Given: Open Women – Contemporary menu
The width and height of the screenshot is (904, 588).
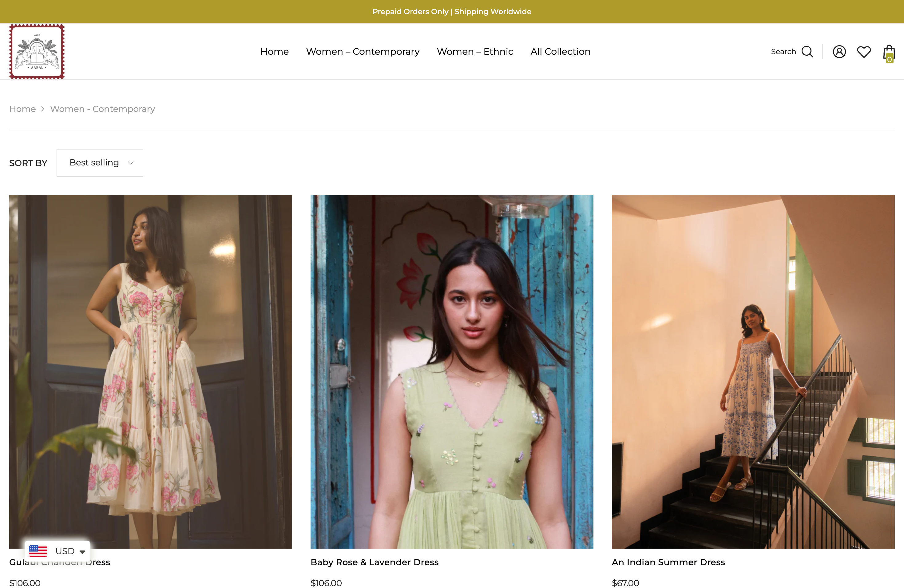Looking at the screenshot, I should coord(362,52).
